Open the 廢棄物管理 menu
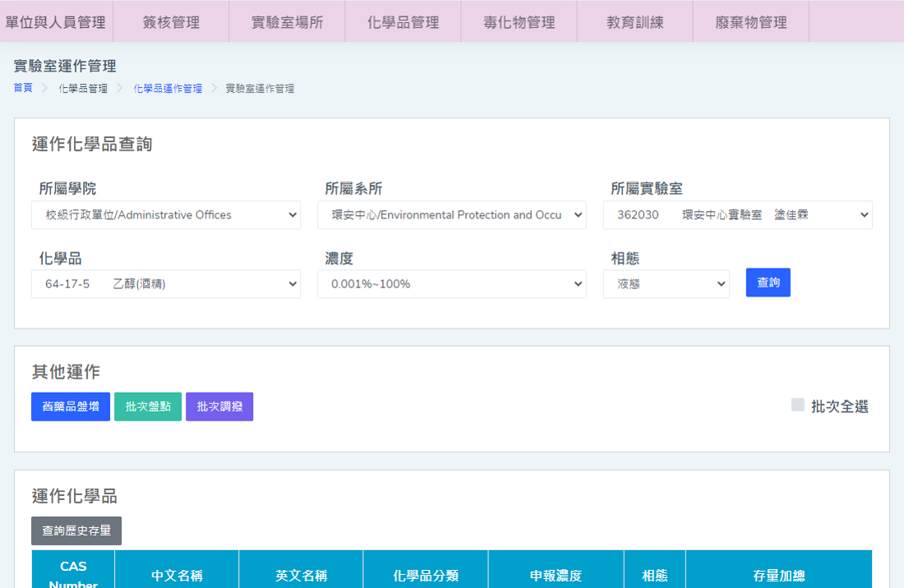The width and height of the screenshot is (904, 588). [x=750, y=22]
